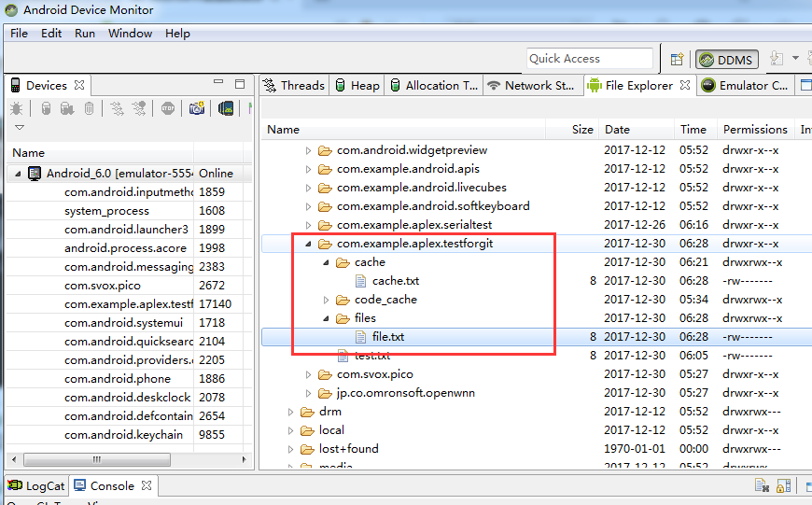Minimize the Devices panel

tap(218, 82)
